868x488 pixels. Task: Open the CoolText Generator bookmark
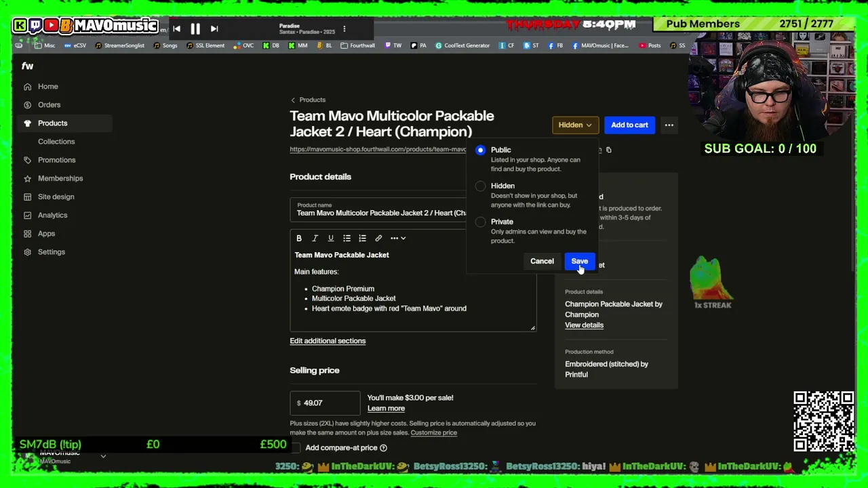click(x=462, y=45)
